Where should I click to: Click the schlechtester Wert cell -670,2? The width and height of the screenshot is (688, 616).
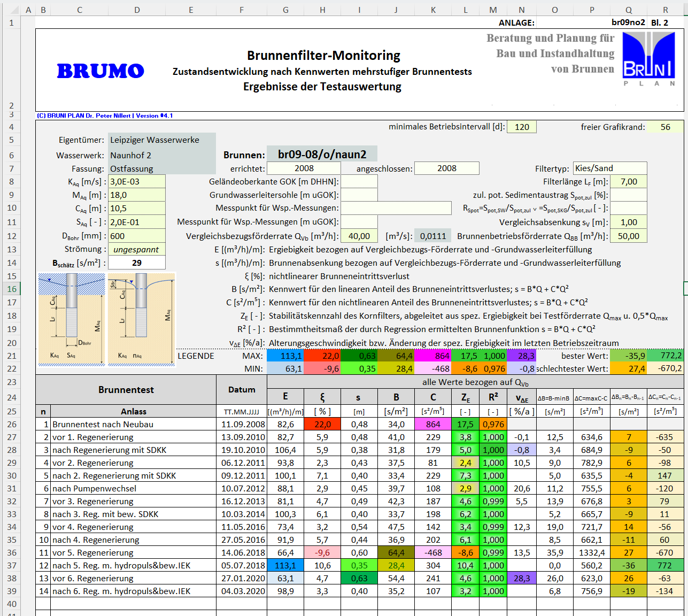pos(665,368)
